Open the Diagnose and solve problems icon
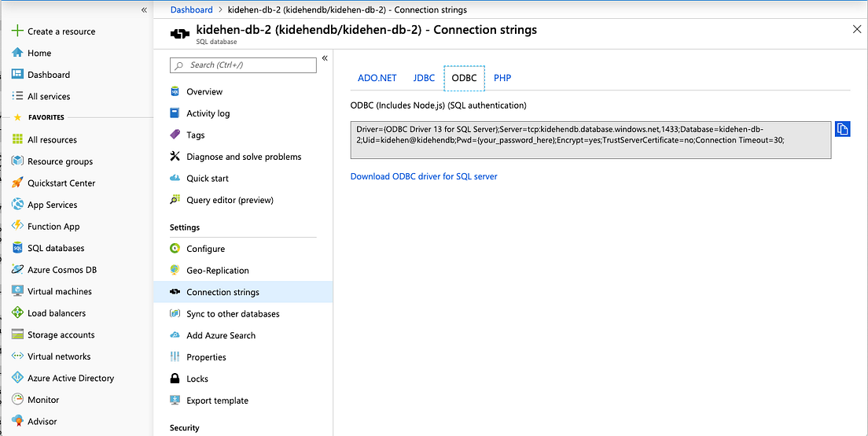 click(x=175, y=157)
